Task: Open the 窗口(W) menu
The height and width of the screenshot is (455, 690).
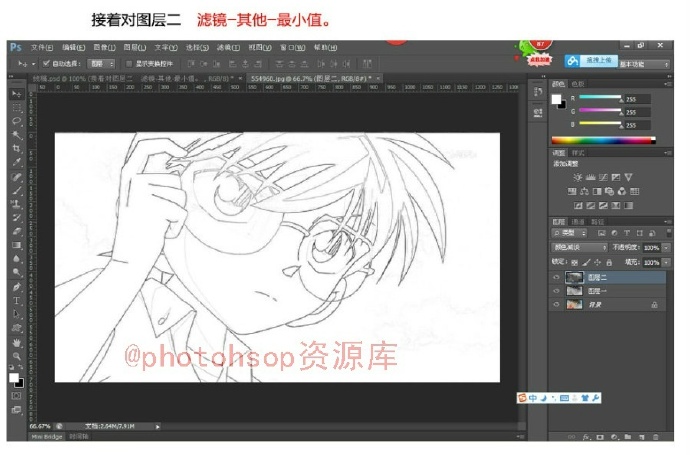Action: (x=293, y=48)
